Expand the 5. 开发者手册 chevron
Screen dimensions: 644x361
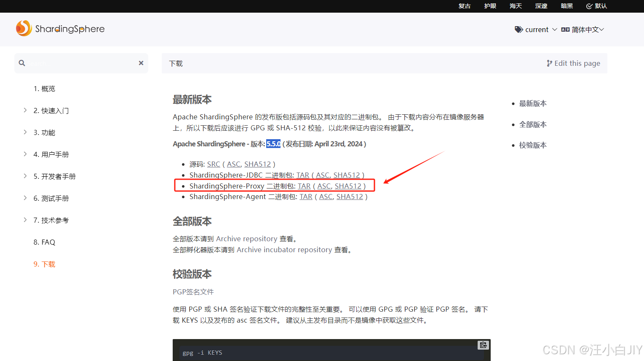25,176
